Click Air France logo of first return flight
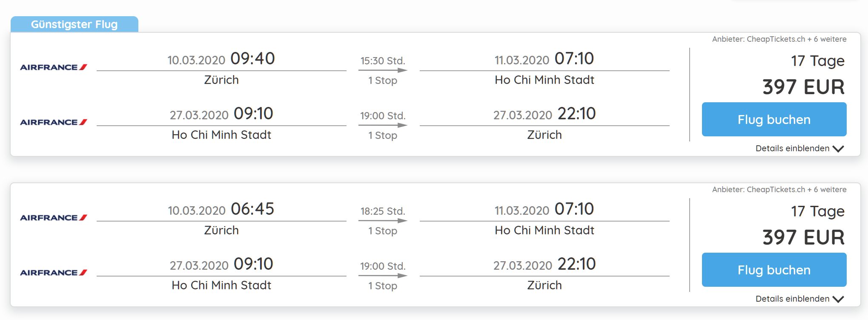 tap(54, 122)
